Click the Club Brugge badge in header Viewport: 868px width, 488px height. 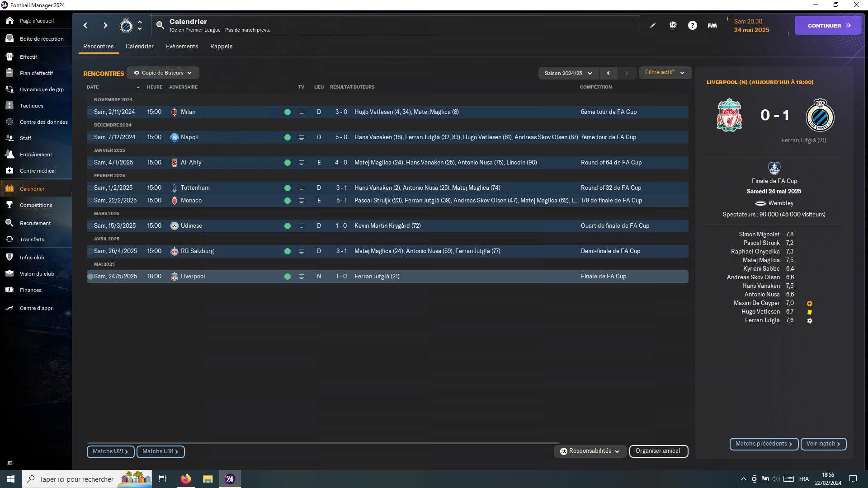(126, 26)
